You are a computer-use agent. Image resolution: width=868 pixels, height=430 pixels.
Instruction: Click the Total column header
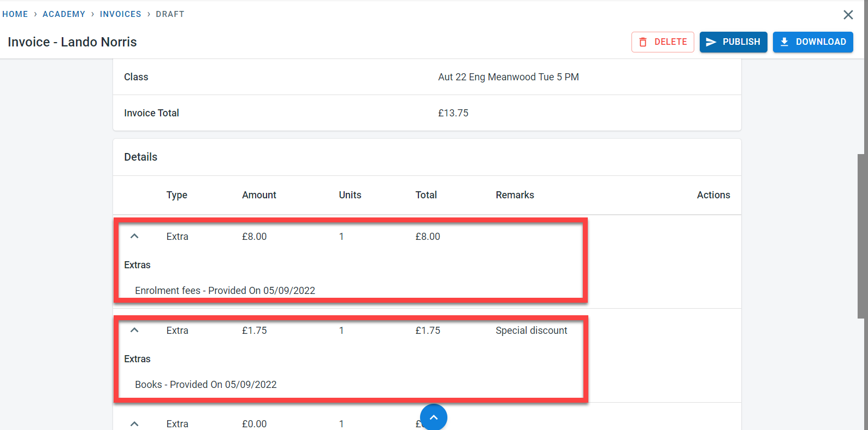(x=426, y=195)
